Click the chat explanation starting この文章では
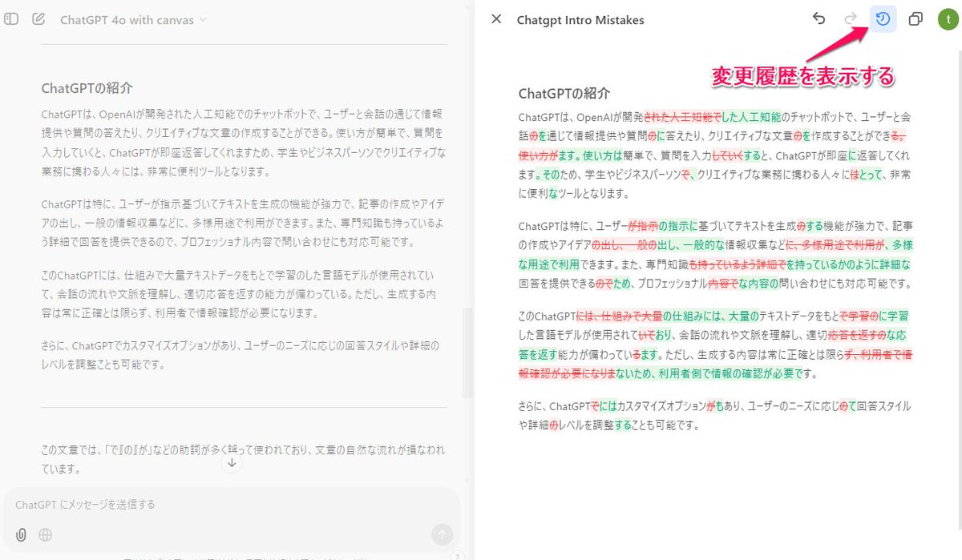The width and height of the screenshot is (962, 560). click(244, 458)
